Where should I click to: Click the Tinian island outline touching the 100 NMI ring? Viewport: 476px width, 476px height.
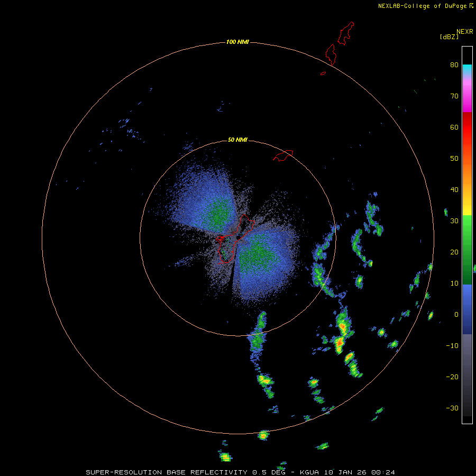click(x=331, y=54)
